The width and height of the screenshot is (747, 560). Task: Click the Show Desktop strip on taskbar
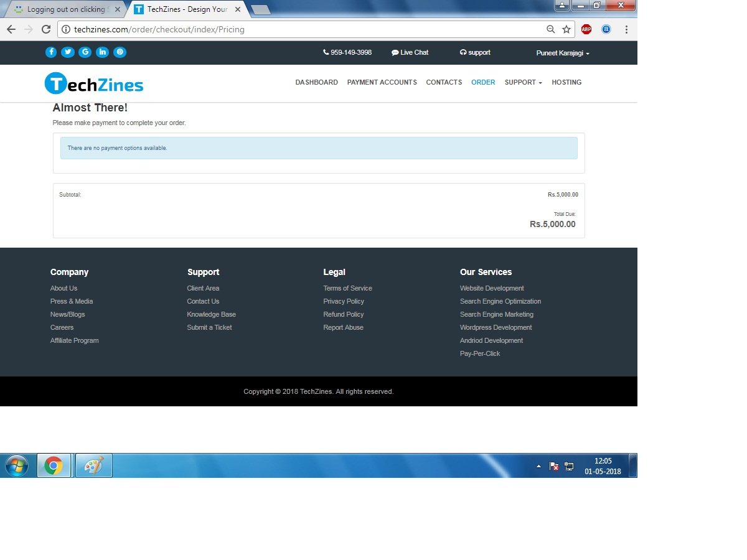tap(632, 465)
